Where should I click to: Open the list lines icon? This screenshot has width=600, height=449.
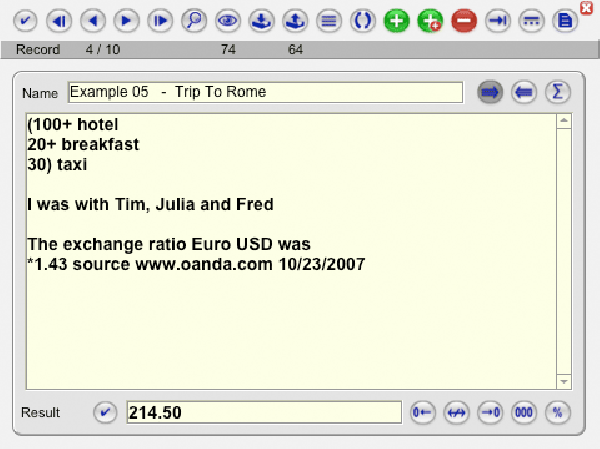[x=329, y=21]
